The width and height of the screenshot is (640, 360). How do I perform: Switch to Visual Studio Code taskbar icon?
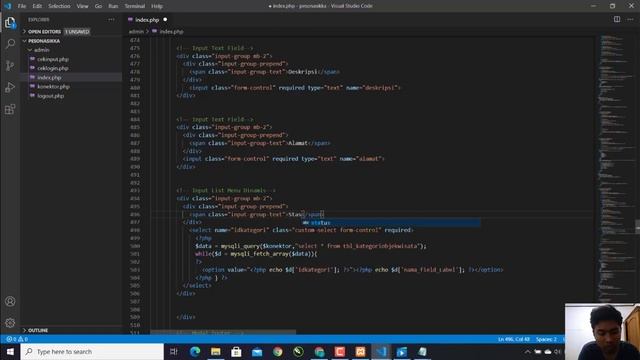381,351
